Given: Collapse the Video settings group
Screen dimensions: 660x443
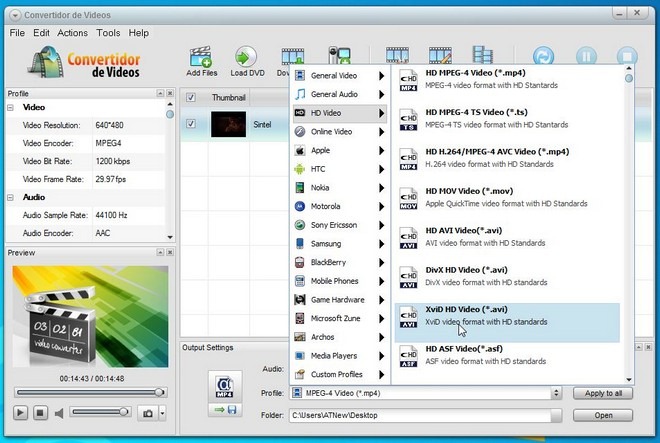Looking at the screenshot, I should click(x=11, y=108).
